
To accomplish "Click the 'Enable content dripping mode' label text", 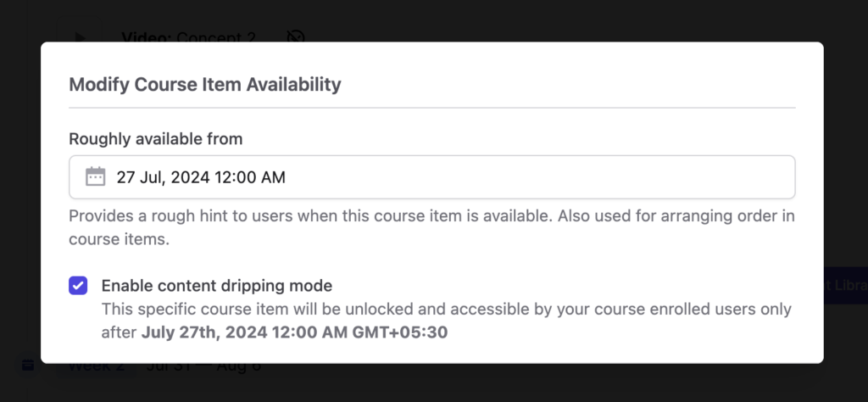I will (216, 286).
